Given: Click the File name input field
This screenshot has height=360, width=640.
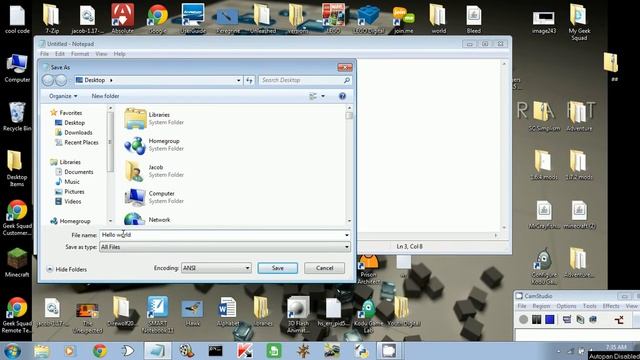Looking at the screenshot, I should point(222,235).
